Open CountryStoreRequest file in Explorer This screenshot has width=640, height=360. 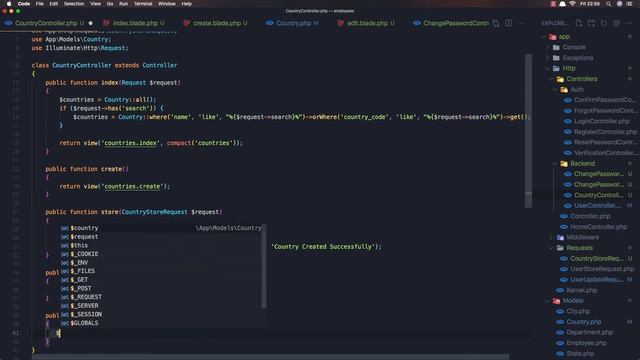597,259
